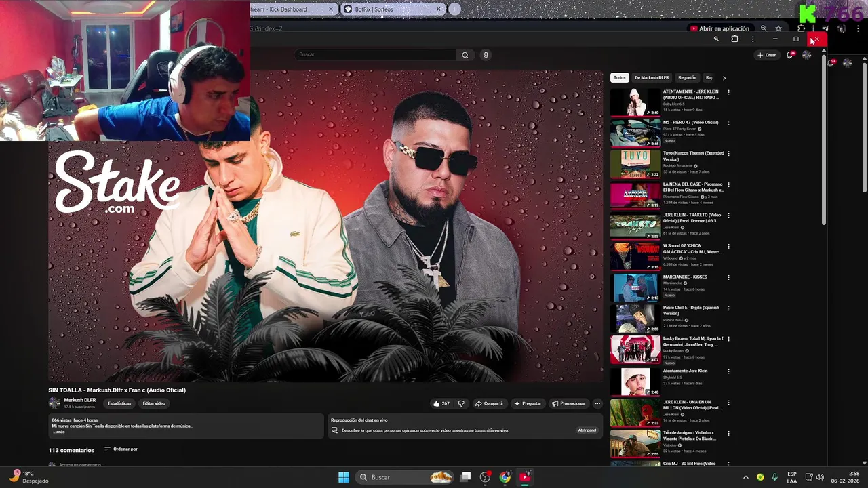Click Abrir panel for live chat replay
Image resolution: width=868 pixels, height=488 pixels.
587,430
